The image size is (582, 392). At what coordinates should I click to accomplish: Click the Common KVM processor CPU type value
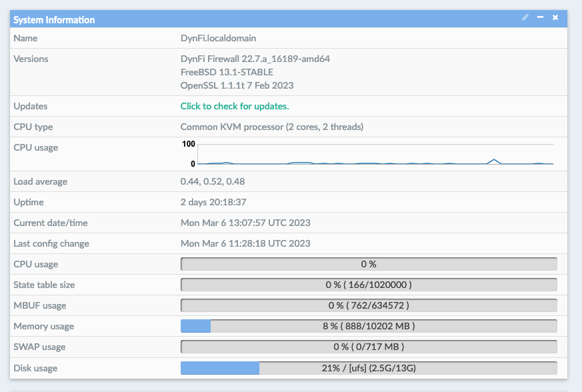(x=272, y=127)
